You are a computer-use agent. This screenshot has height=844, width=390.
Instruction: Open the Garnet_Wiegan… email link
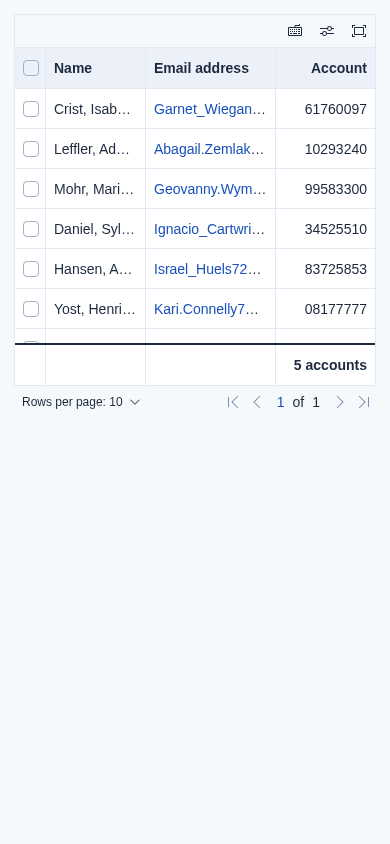[x=210, y=109]
